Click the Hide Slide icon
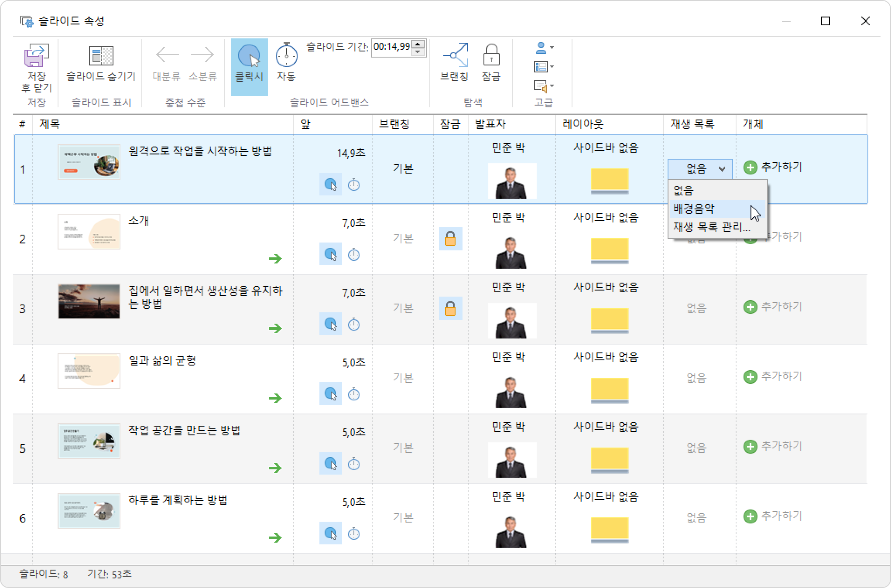Screen dimensions: 891x588 pos(101,57)
